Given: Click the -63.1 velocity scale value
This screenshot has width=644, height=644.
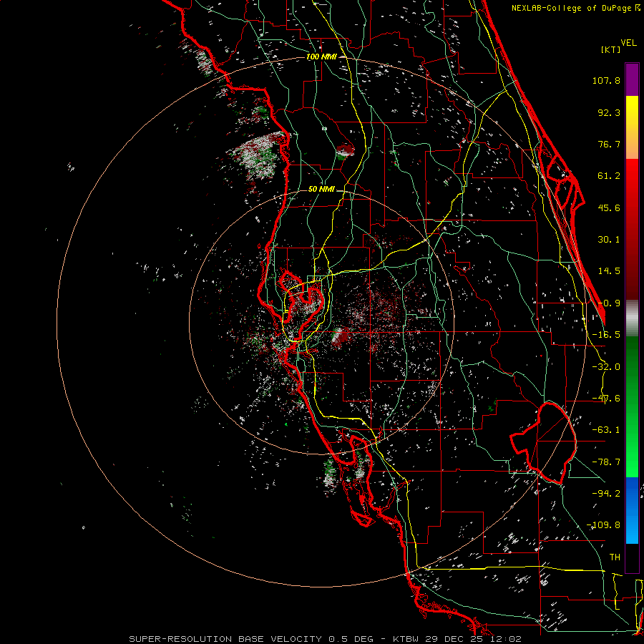Looking at the screenshot, I should click(x=606, y=430).
